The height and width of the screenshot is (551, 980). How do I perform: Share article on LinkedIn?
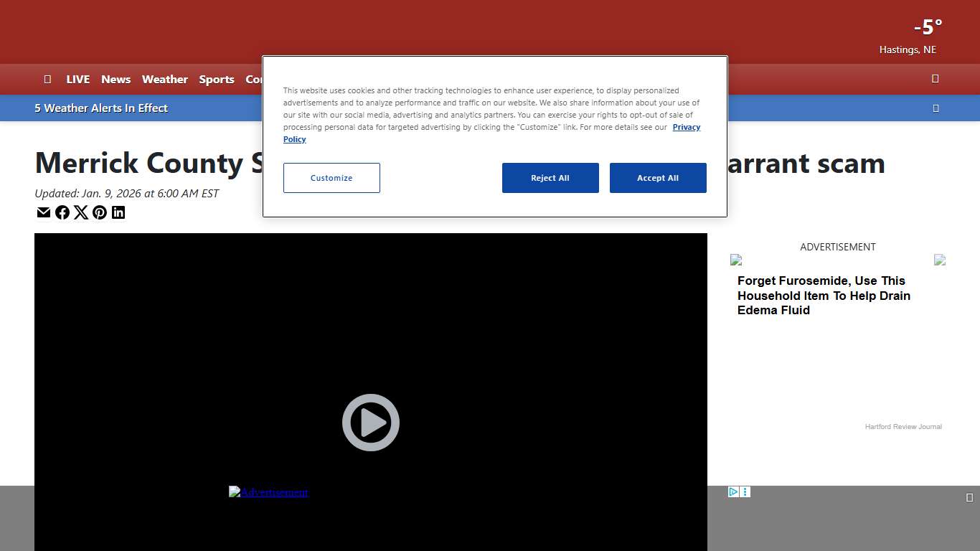tap(118, 212)
